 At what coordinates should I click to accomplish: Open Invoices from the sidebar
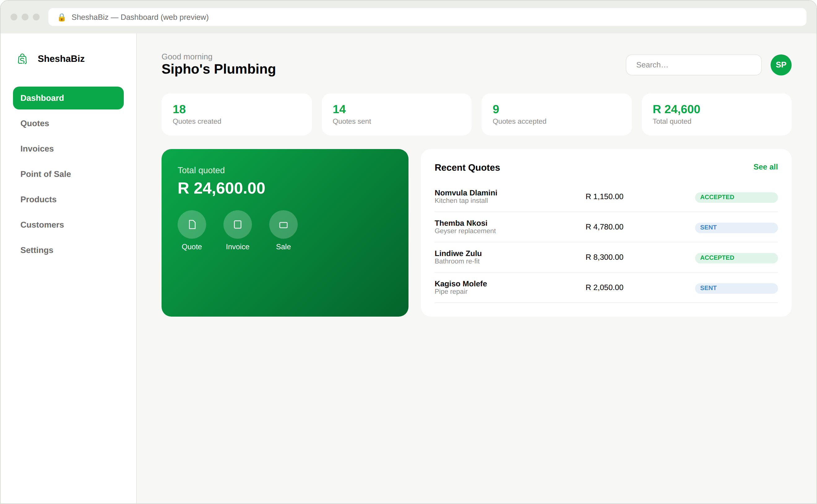[x=68, y=149]
